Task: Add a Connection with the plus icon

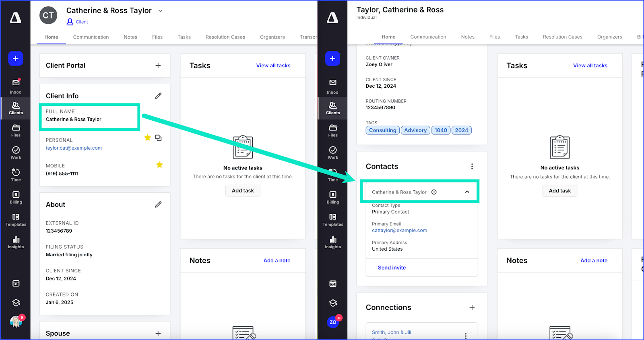Action: tap(472, 307)
